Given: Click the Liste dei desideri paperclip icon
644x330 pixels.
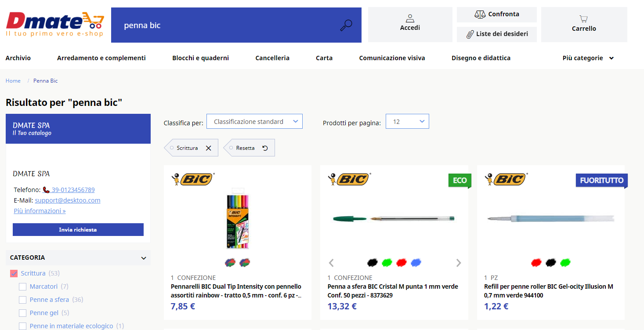Looking at the screenshot, I should 470,34.
